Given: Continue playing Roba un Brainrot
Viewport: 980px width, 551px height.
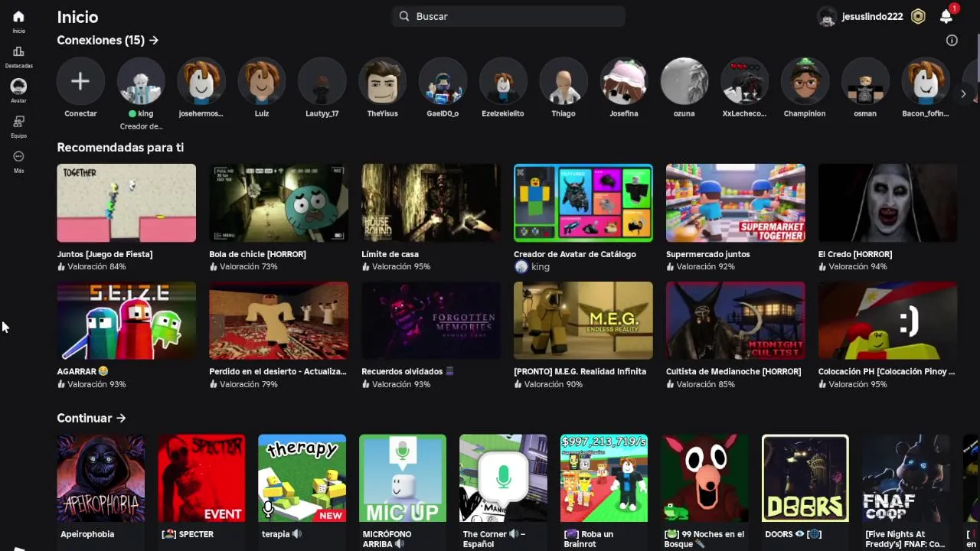Looking at the screenshot, I should [604, 478].
